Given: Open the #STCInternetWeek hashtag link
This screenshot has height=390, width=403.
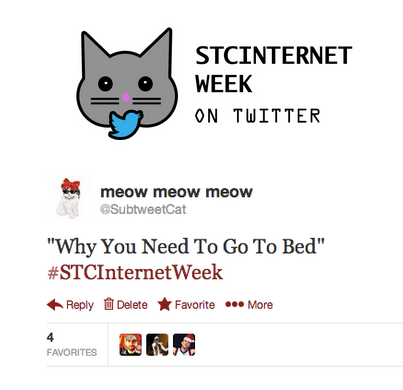Looking at the screenshot, I should point(135,272).
